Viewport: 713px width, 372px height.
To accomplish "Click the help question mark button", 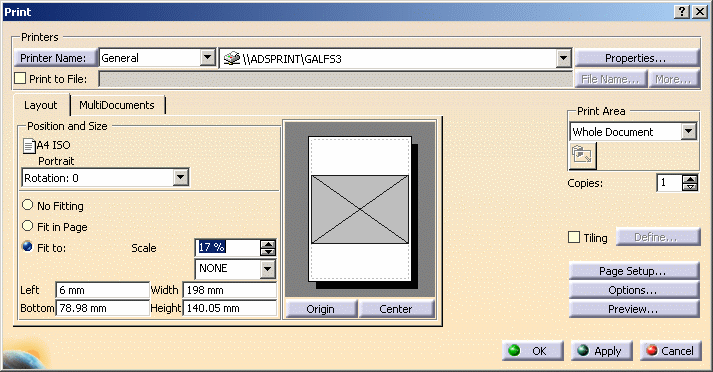I will 682,12.
